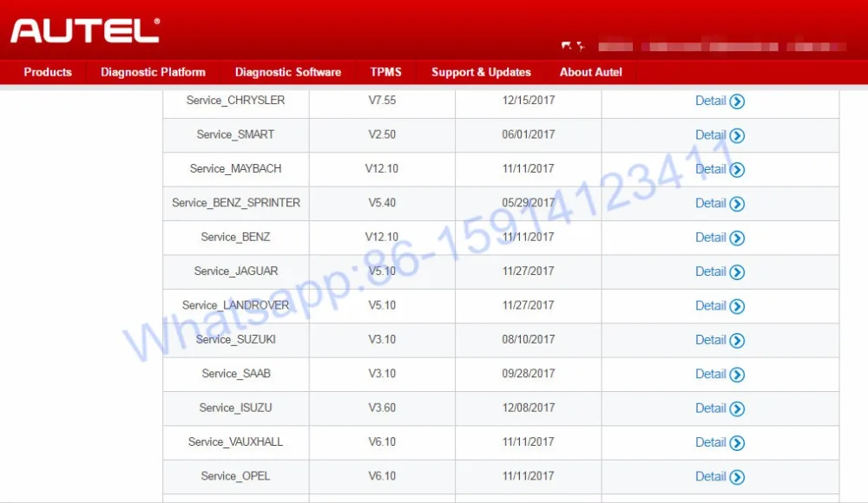Screen dimensions: 868x503
Task: Open the Detail link for Service_CHRYSLER
Action: (710, 101)
